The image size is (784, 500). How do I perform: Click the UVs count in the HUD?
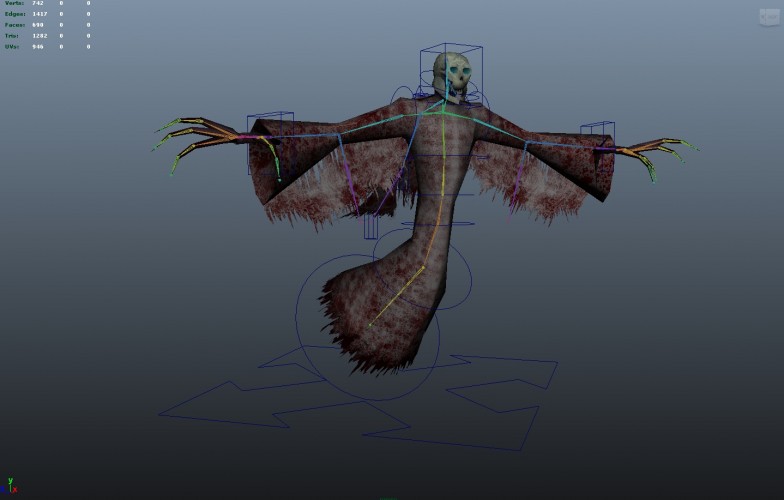[x=38, y=47]
